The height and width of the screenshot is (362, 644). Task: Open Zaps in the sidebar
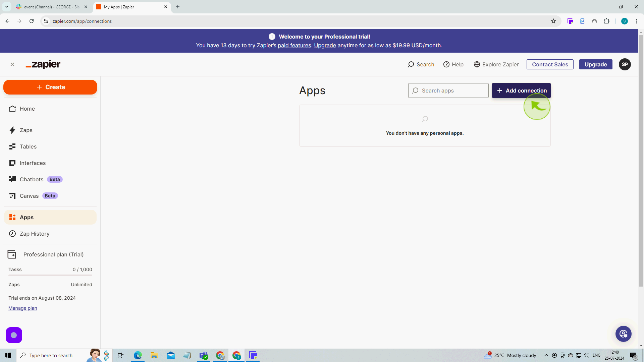pyautogui.click(x=50, y=130)
